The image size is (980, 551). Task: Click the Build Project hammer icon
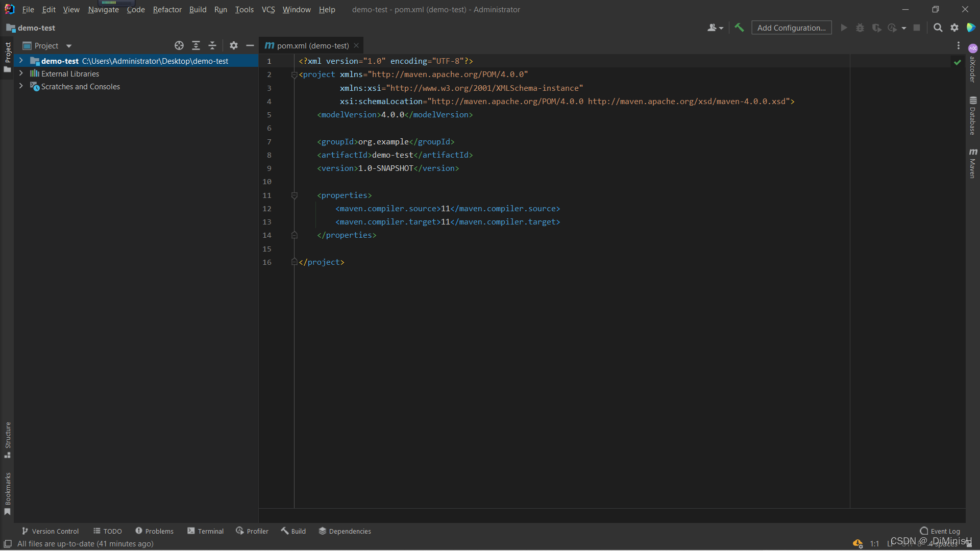pyautogui.click(x=739, y=28)
